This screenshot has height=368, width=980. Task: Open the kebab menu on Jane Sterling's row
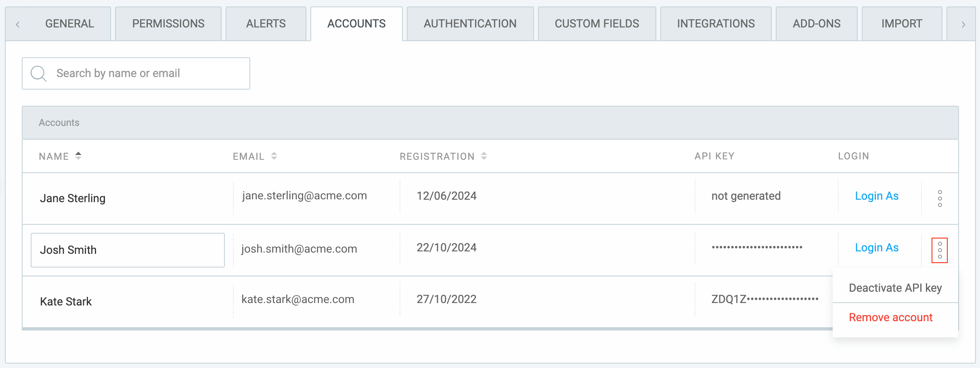940,199
